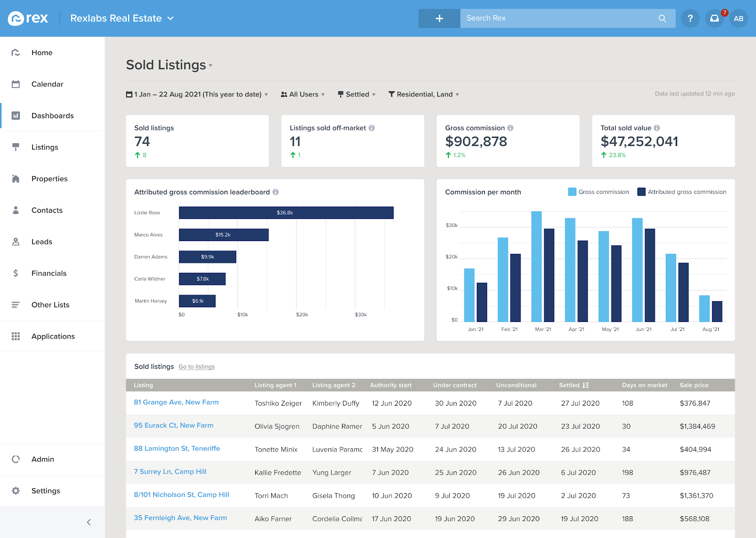Toggle sort order on Settled column
The height and width of the screenshot is (538, 756).
click(585, 385)
